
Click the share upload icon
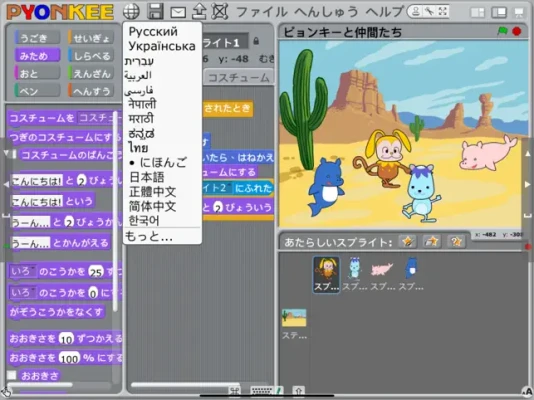coord(199,12)
